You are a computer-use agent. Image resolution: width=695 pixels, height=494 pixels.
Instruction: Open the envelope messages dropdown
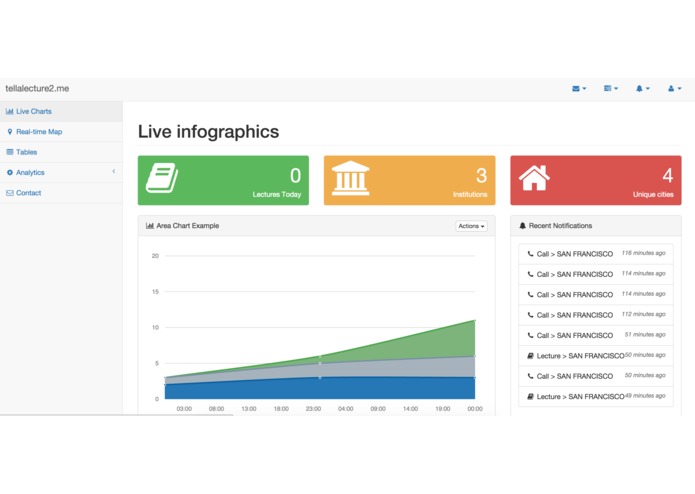click(x=579, y=89)
